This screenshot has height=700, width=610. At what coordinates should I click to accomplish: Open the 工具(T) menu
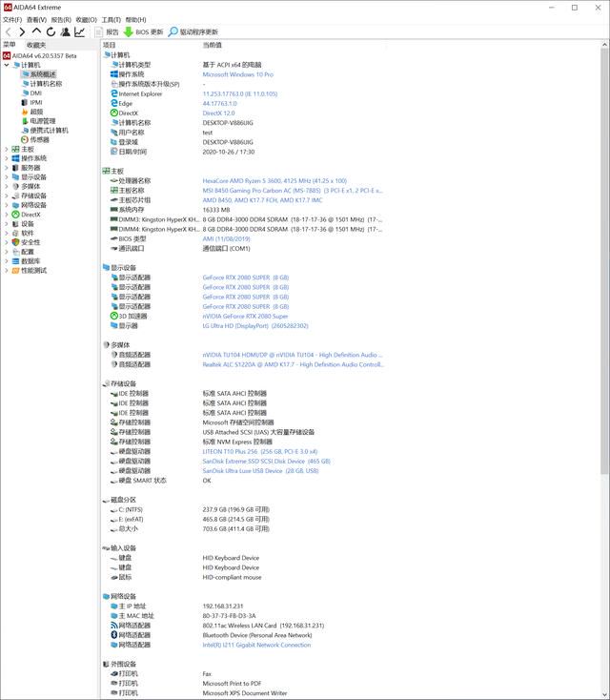point(112,20)
